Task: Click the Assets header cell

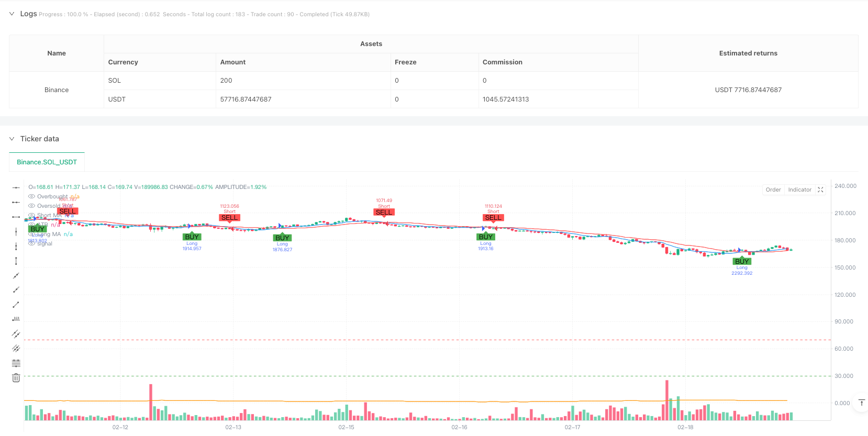Action: click(x=371, y=44)
